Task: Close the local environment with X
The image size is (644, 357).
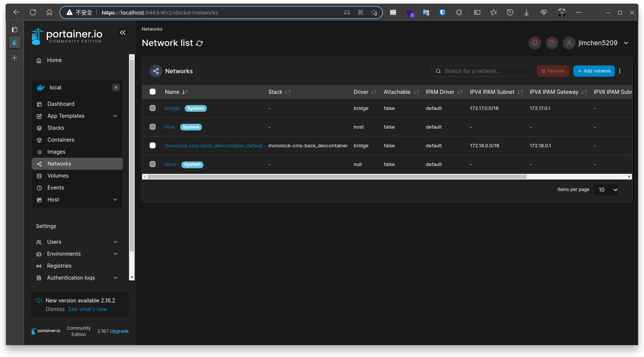Action: click(x=116, y=87)
